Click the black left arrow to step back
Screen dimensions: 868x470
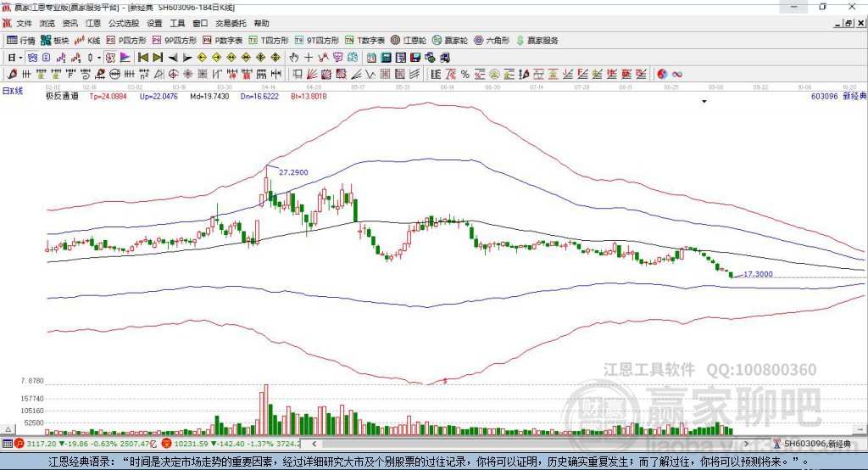[x=173, y=58]
